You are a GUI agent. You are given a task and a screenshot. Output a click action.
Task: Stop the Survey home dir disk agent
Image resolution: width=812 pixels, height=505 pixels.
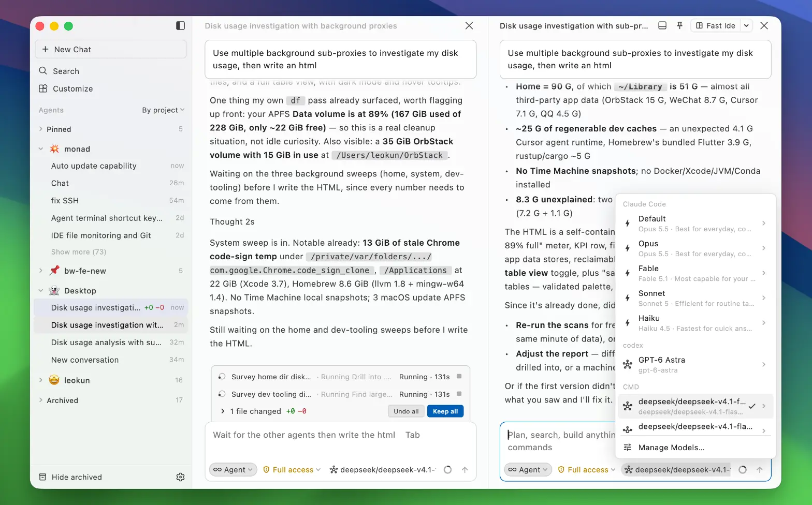tap(459, 377)
